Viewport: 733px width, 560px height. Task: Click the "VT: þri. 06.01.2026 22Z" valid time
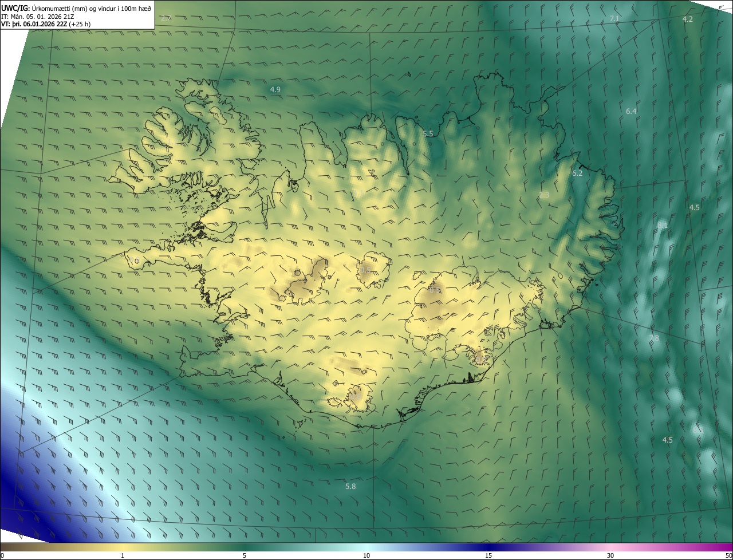34,24
